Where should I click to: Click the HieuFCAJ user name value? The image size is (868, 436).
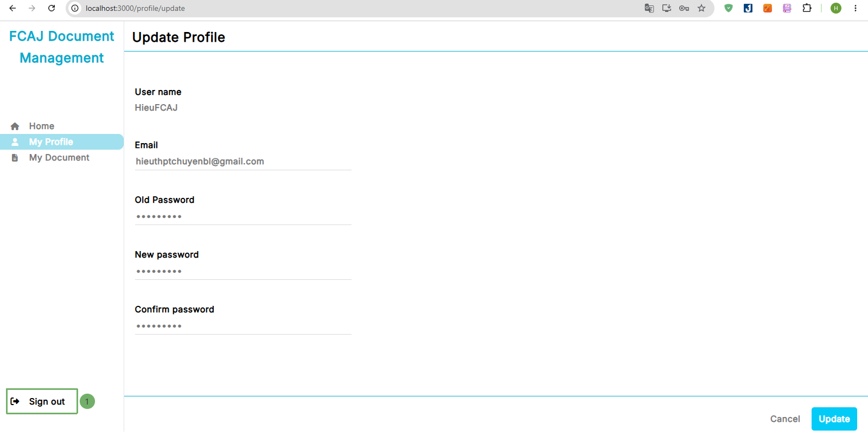click(156, 108)
